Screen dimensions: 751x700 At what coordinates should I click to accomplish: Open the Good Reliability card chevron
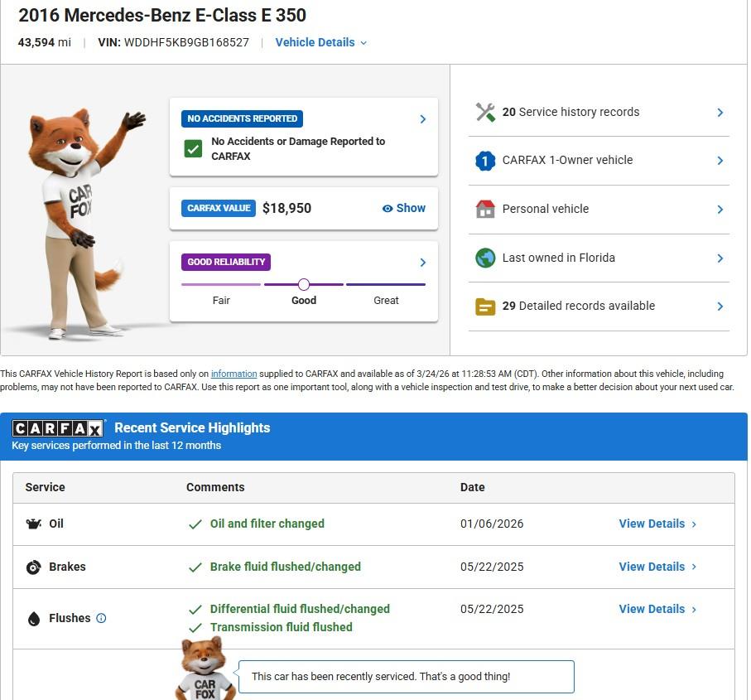tap(422, 263)
